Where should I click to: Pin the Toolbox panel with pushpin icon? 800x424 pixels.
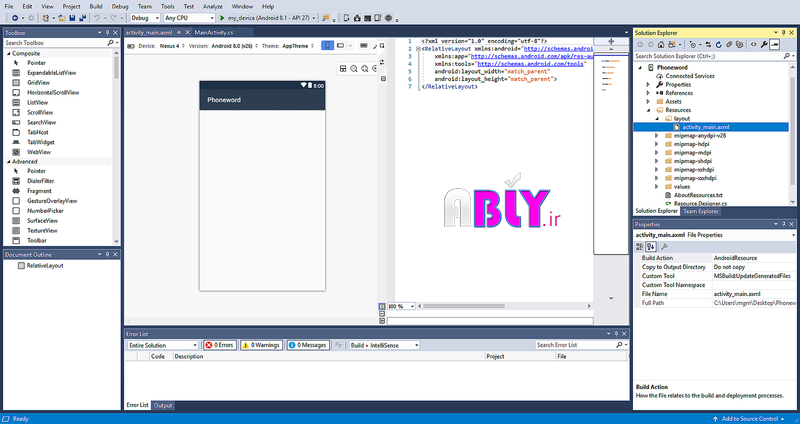point(108,33)
